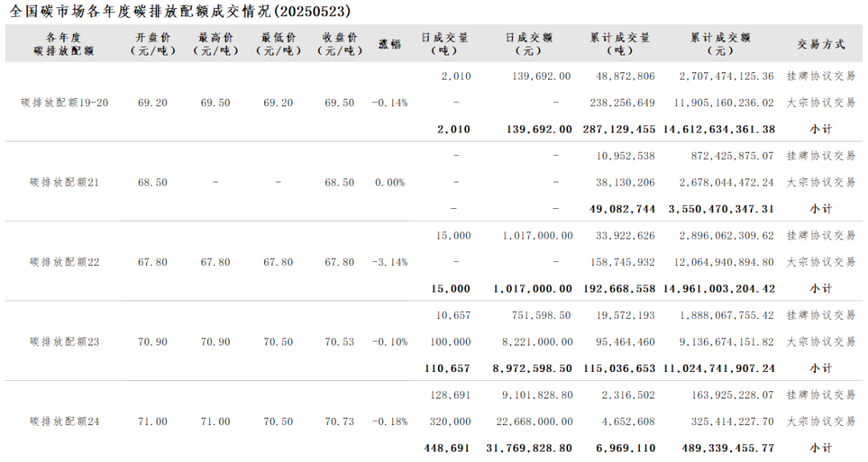Screen dimensions: 868x462
Task: Click the 碳排放配额22 row label
Action: click(x=64, y=262)
